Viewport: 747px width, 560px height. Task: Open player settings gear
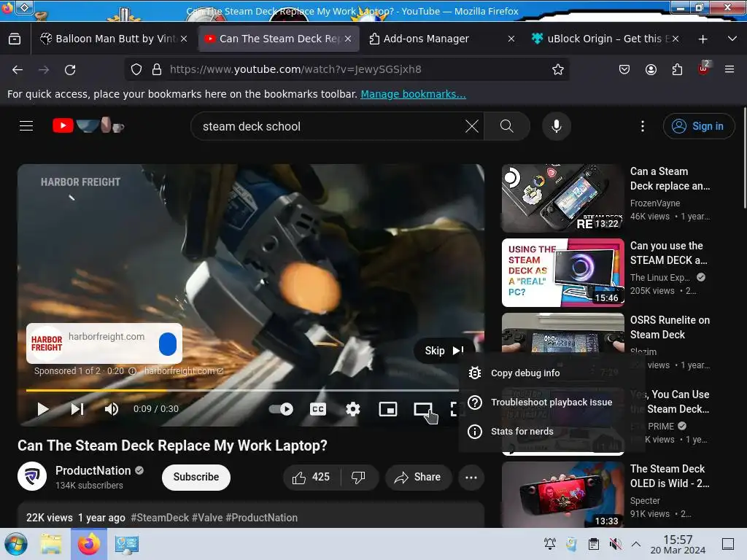pos(353,409)
